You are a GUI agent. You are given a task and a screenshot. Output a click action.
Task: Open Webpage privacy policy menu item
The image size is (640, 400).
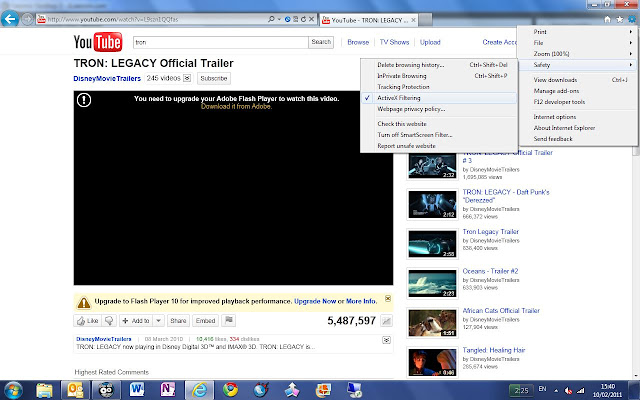[x=439, y=109]
